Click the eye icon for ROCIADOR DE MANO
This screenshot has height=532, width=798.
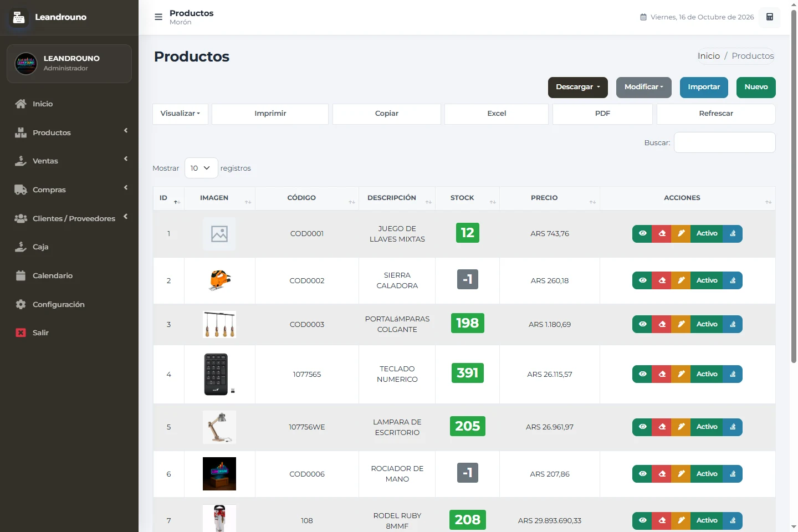642,474
